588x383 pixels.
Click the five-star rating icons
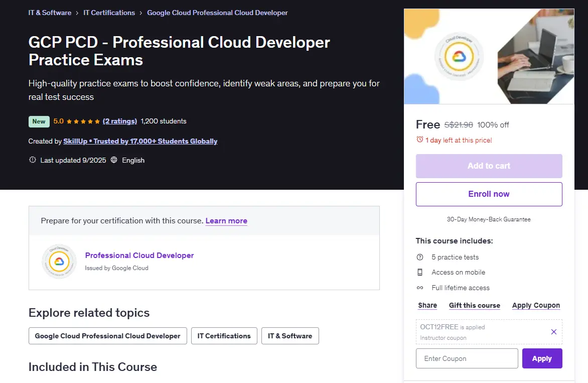click(x=83, y=121)
